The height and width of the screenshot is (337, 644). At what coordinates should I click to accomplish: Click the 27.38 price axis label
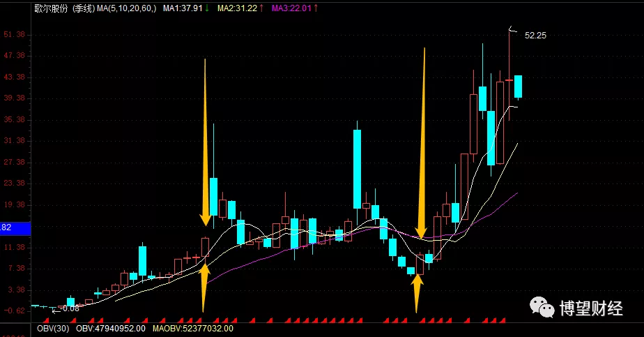[15, 162]
